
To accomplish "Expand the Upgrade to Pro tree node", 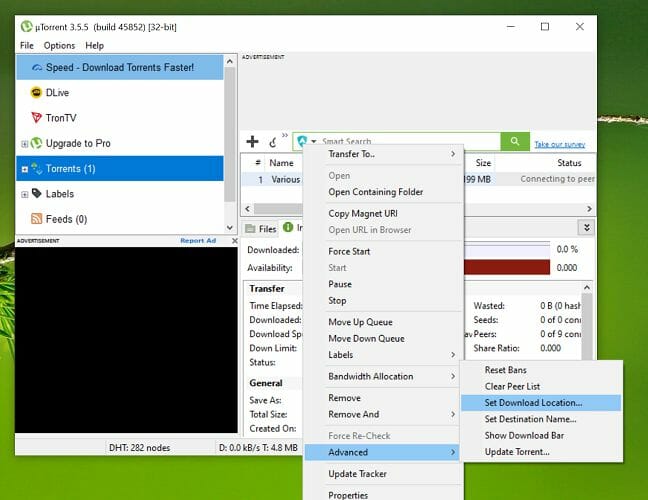I will [x=24, y=144].
